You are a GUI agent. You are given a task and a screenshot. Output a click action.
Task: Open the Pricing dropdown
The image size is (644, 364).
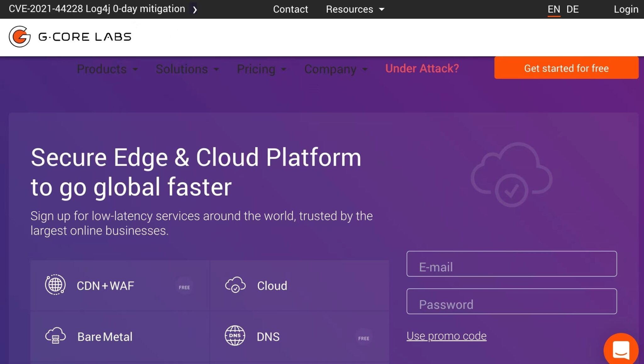(x=261, y=69)
